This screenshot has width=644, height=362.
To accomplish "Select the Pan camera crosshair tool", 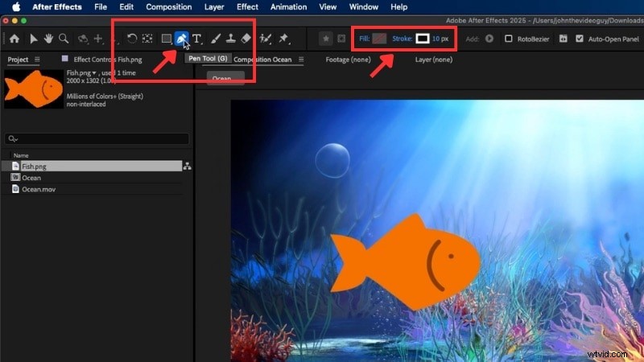I will 98,39.
